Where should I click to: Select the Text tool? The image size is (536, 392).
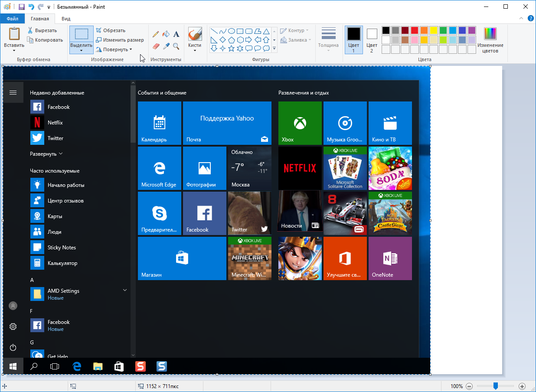176,34
